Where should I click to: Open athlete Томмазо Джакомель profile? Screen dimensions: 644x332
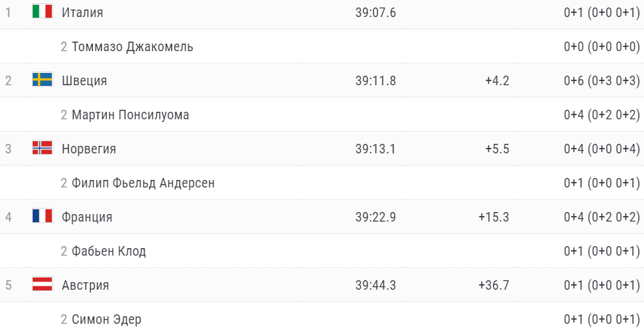pos(132,46)
